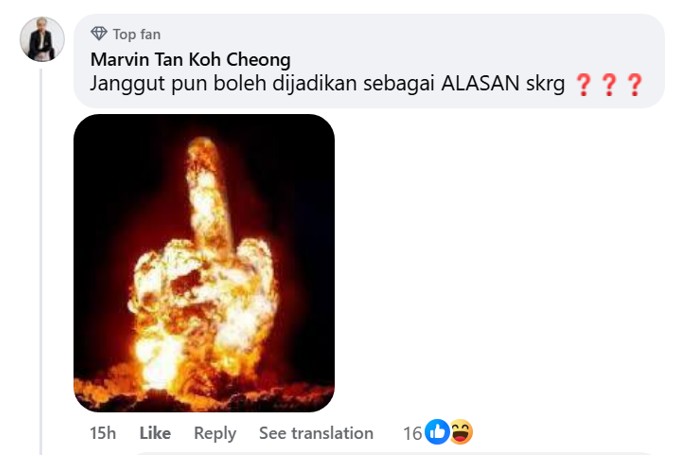Click the Top fan diamond badge icon
The image size is (675, 457).
pyautogui.click(x=99, y=34)
